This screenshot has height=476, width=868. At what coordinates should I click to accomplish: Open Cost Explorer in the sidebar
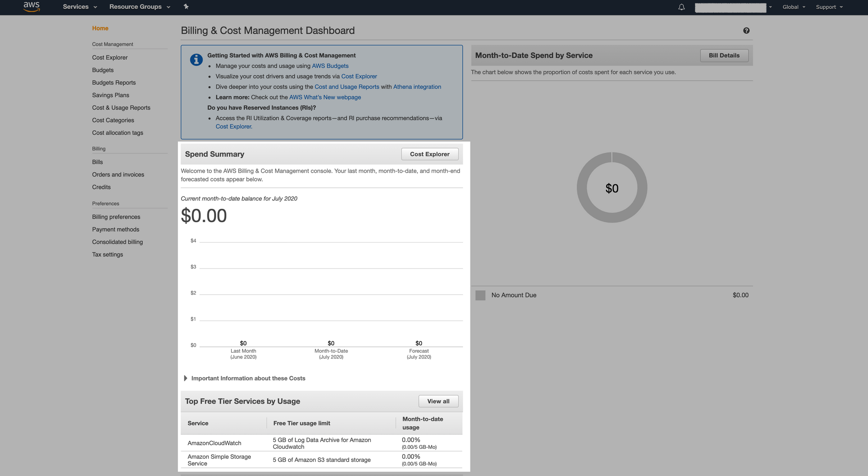pyautogui.click(x=110, y=57)
